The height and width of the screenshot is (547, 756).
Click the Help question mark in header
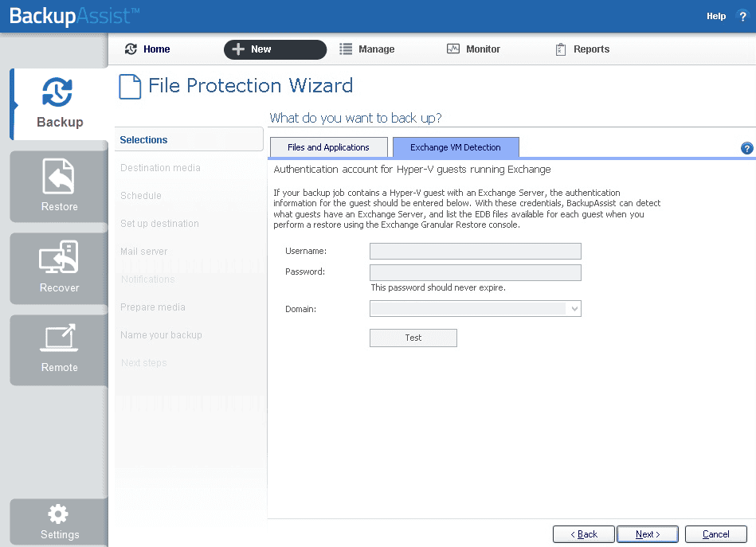[x=742, y=16]
